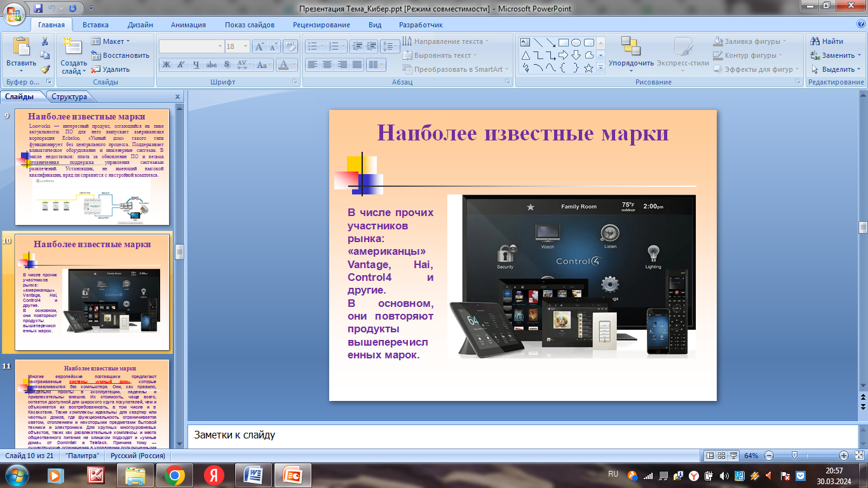Image resolution: width=868 pixels, height=488 pixels.
Task: Switch to the Анимация tab
Action: tap(188, 25)
